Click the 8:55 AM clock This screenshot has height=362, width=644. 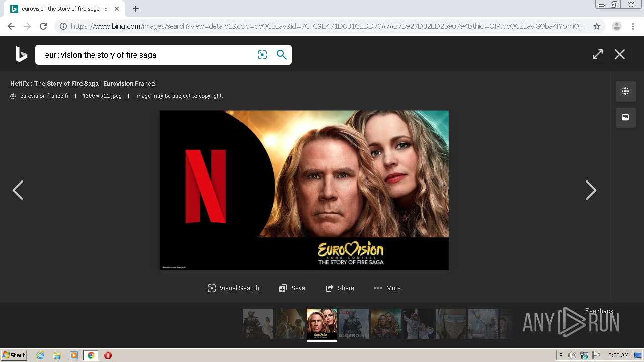[618, 355]
